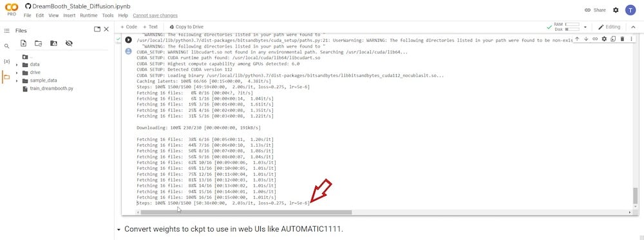Open the variables {x} sidebar icon
This screenshot has width=644, height=240.
[6, 62]
